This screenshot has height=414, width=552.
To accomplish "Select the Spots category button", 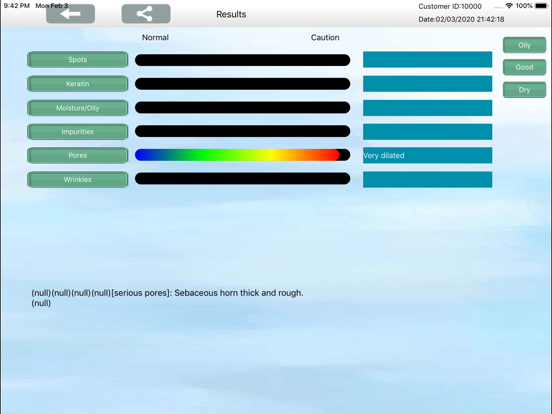I will (77, 59).
